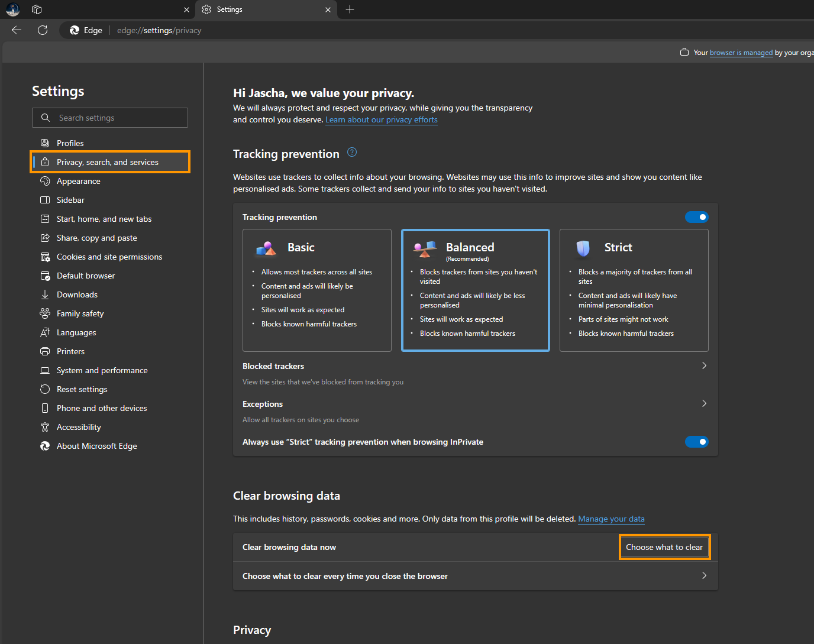Select the Balanced tracking prevention card

(x=476, y=290)
